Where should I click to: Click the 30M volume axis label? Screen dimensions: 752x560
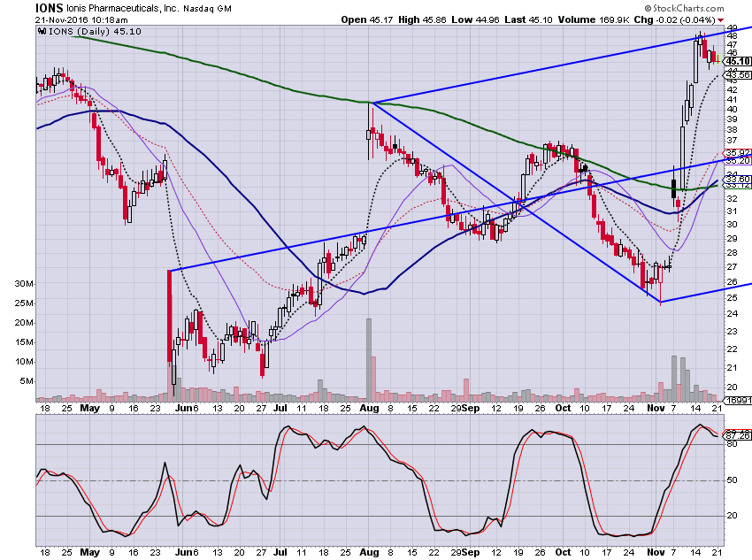coord(24,283)
